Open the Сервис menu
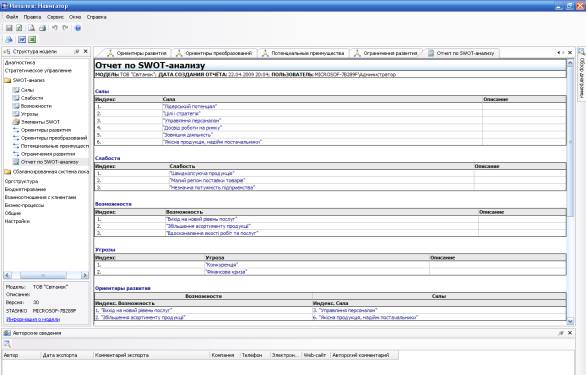Viewport: 586px width, 375px height. (x=55, y=17)
